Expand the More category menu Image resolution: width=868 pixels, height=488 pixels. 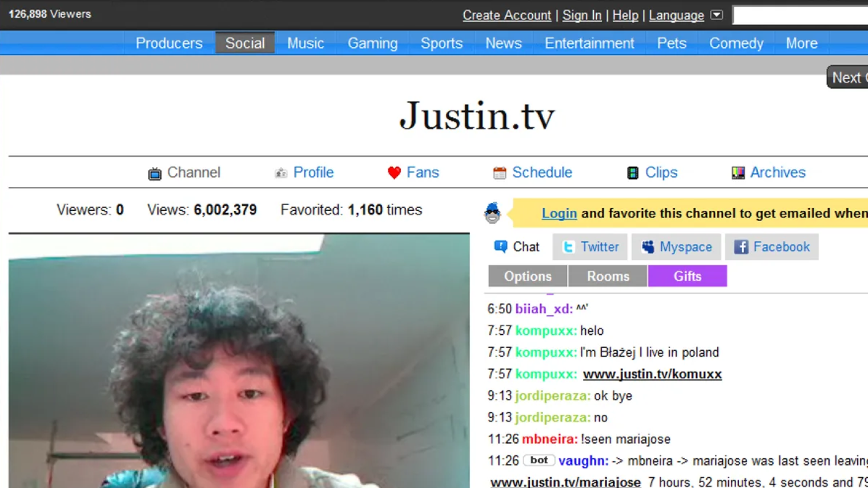(x=801, y=43)
